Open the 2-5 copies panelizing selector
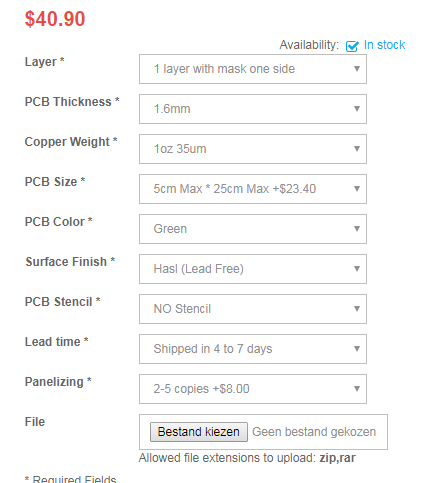This screenshot has height=483, width=421. 253,389
